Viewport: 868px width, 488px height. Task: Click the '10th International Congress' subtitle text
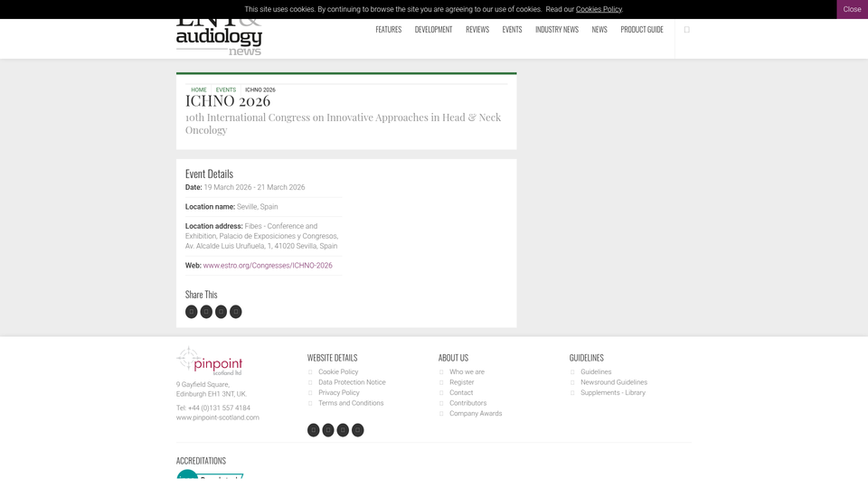click(344, 124)
